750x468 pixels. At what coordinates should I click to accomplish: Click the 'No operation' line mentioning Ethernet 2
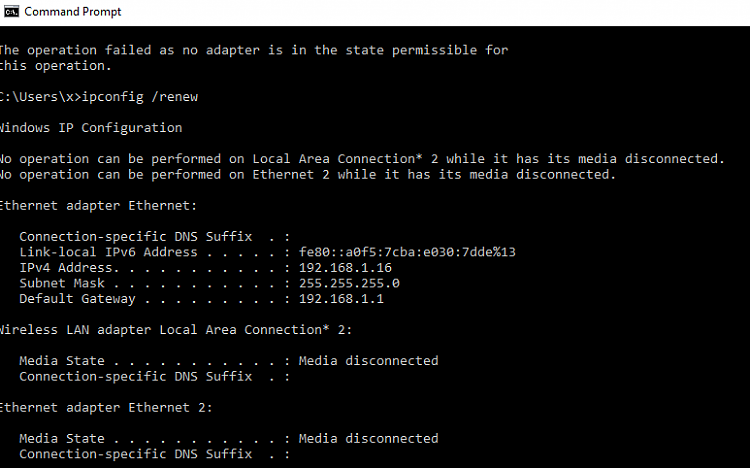click(308, 175)
